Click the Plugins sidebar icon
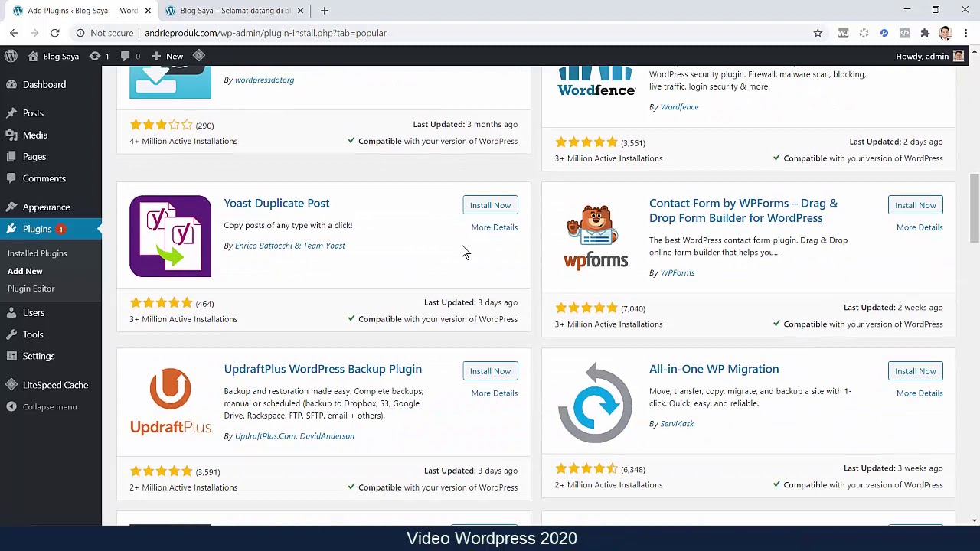980x551 pixels. [11, 229]
